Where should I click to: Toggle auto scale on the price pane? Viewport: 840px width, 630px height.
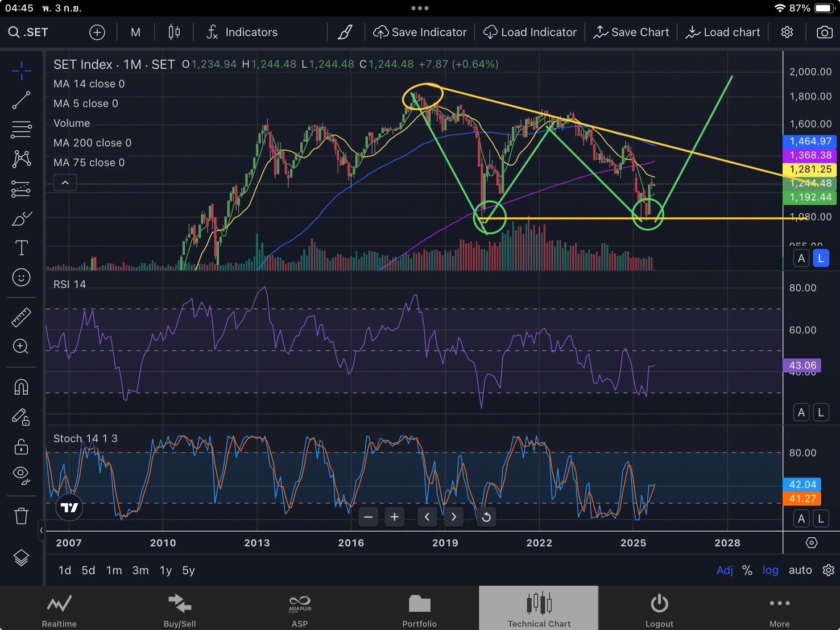click(x=801, y=258)
